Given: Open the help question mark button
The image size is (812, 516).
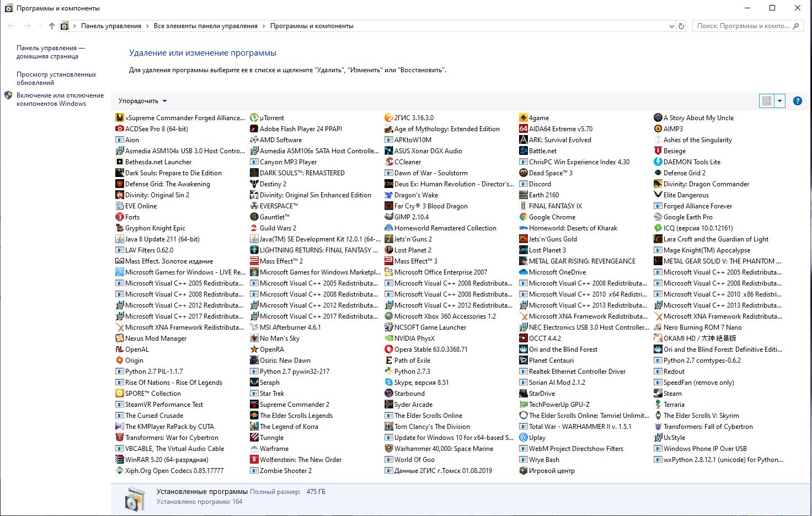Looking at the screenshot, I should pos(797,101).
